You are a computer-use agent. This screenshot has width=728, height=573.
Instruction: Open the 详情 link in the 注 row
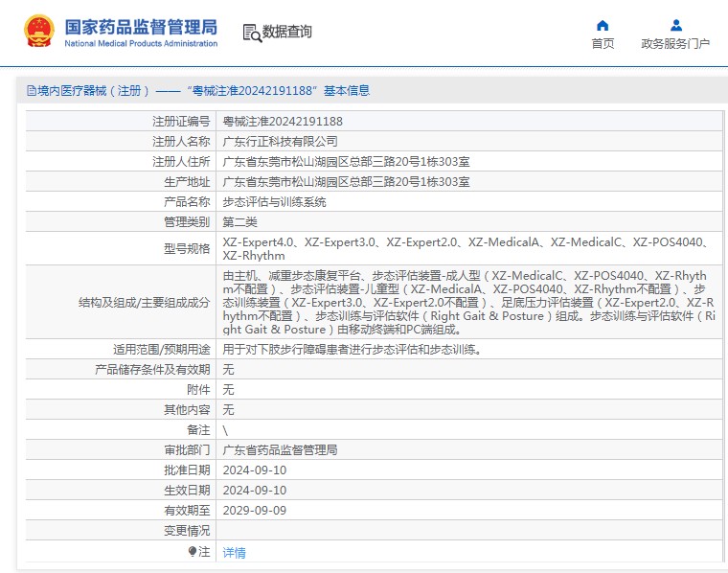pyautogui.click(x=234, y=553)
